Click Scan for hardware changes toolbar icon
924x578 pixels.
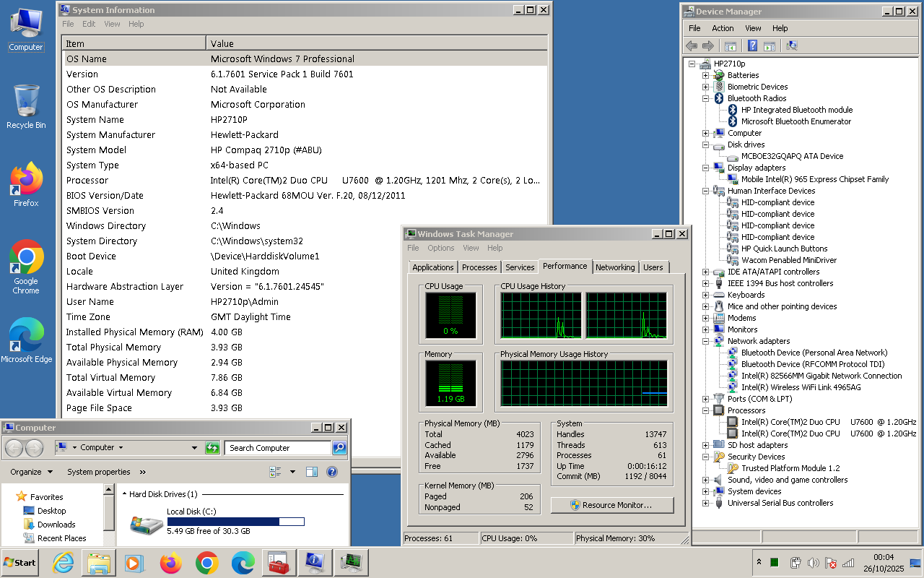(792, 46)
